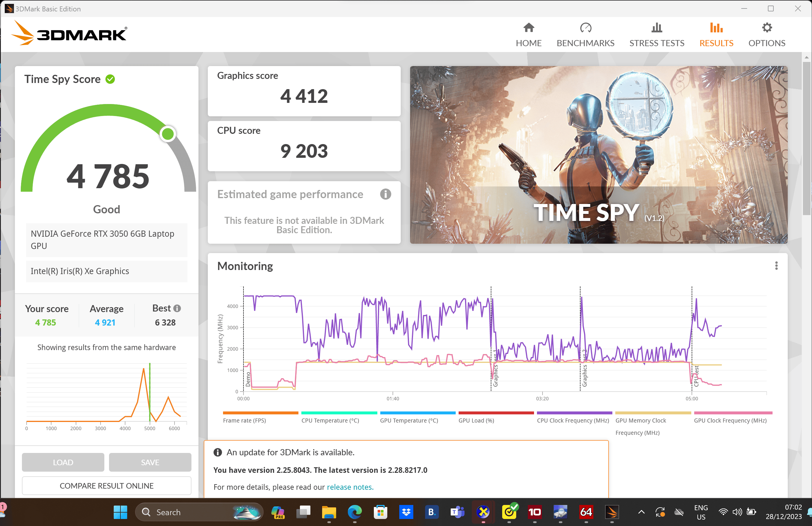The image size is (812, 526).
Task: Click the volume speaker tray icon
Action: [x=737, y=512]
